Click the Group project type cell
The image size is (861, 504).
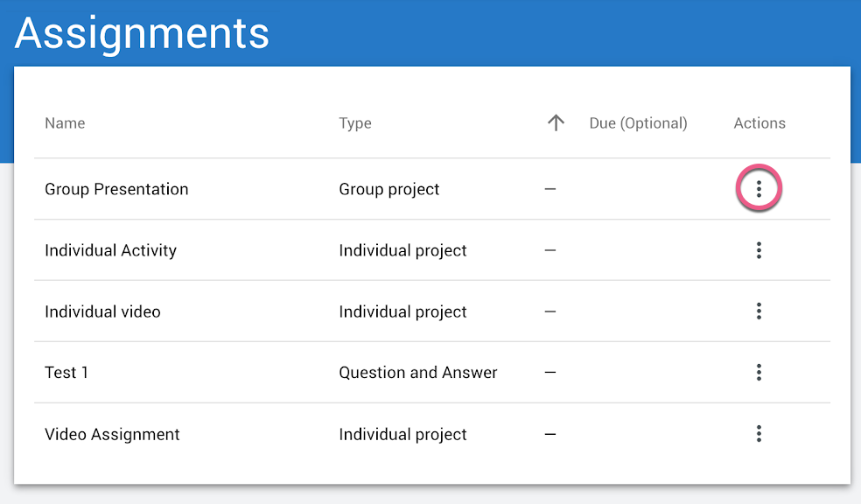[x=389, y=189]
